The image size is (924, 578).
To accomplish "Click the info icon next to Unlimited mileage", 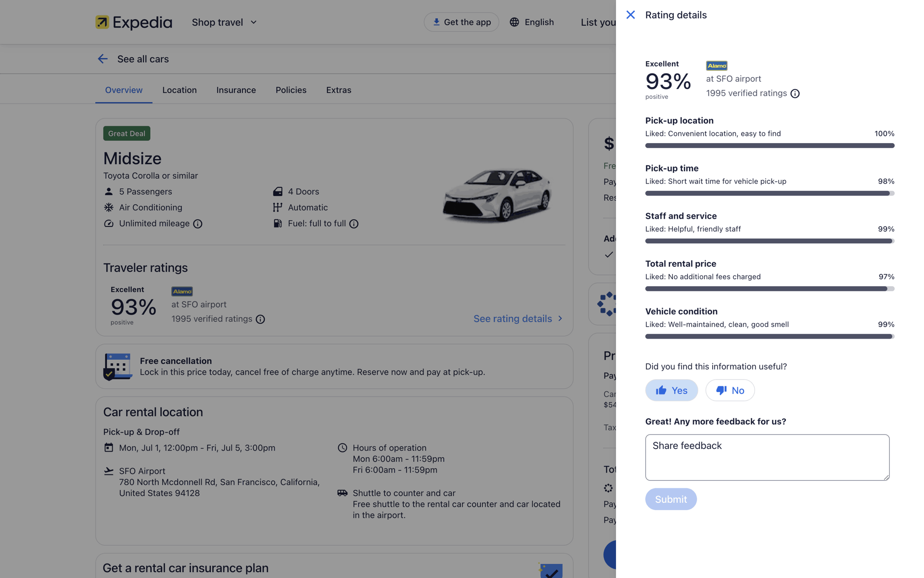I will click(198, 224).
